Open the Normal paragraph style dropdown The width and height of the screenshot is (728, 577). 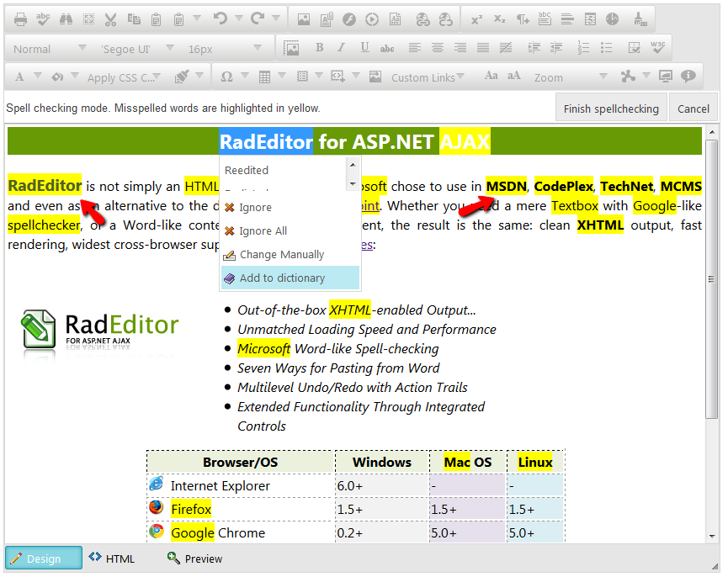49,49
